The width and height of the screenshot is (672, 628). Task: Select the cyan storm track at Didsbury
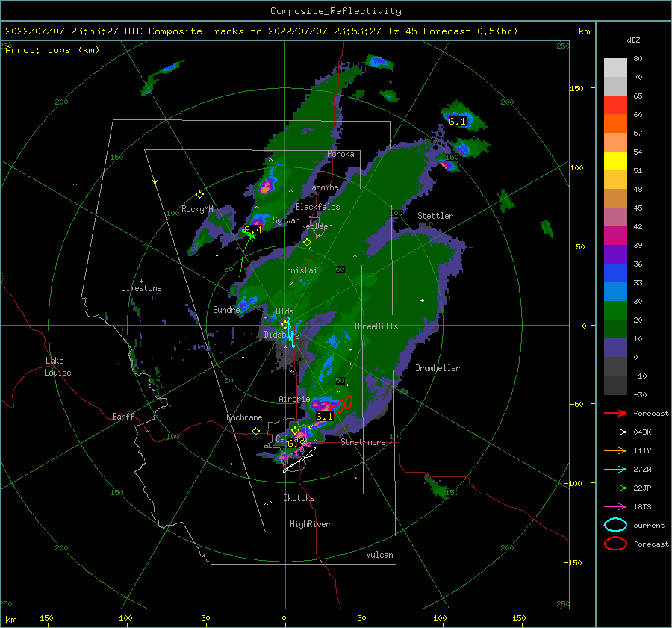290,332
